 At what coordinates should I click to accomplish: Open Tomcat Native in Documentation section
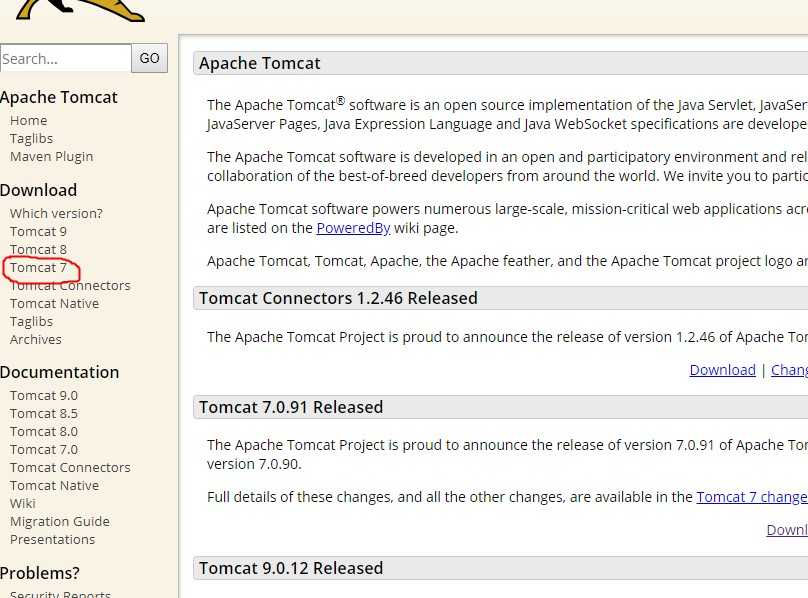coord(54,486)
